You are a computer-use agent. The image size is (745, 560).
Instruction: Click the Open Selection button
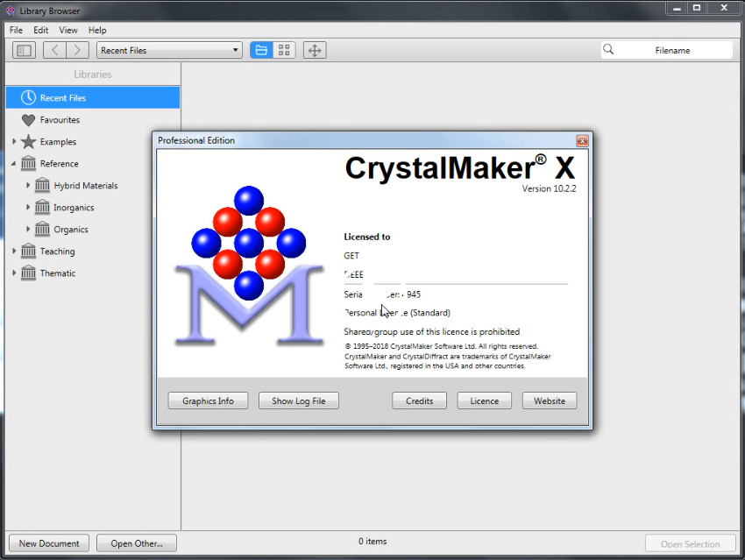pos(690,544)
